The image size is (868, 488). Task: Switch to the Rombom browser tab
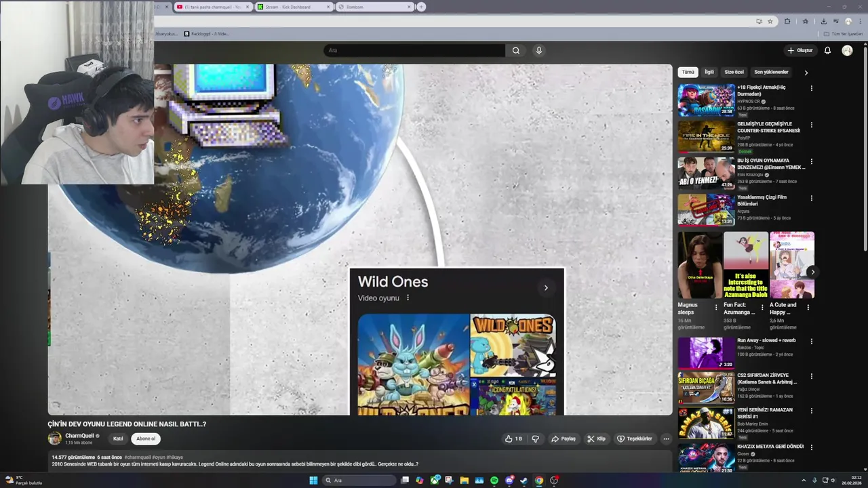click(374, 7)
